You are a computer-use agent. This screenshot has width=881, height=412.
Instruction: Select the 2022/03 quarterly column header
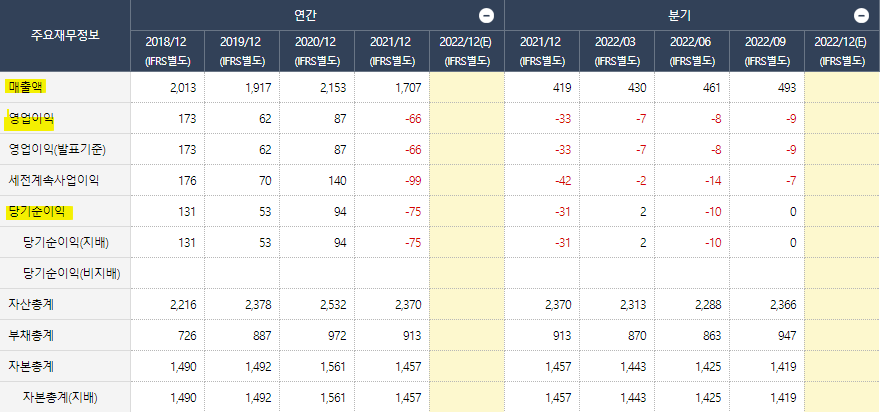pos(617,51)
